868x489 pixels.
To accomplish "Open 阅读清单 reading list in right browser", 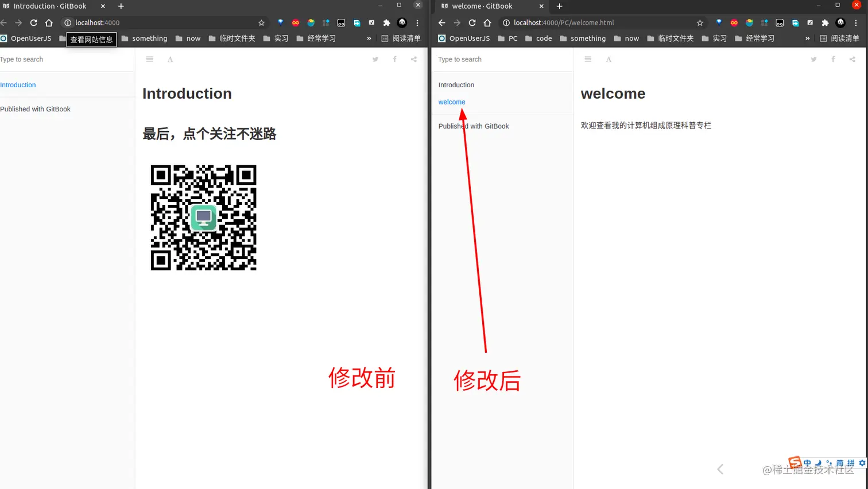I will 840,38.
